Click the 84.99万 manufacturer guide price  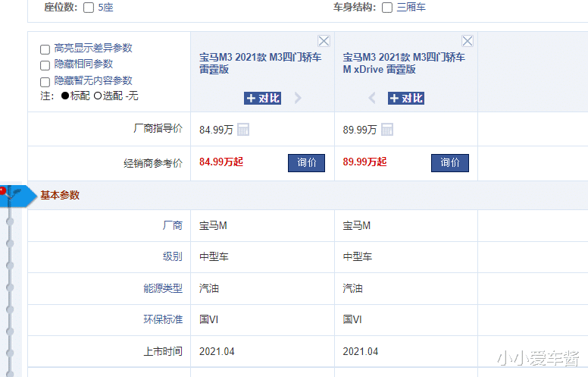coord(216,130)
